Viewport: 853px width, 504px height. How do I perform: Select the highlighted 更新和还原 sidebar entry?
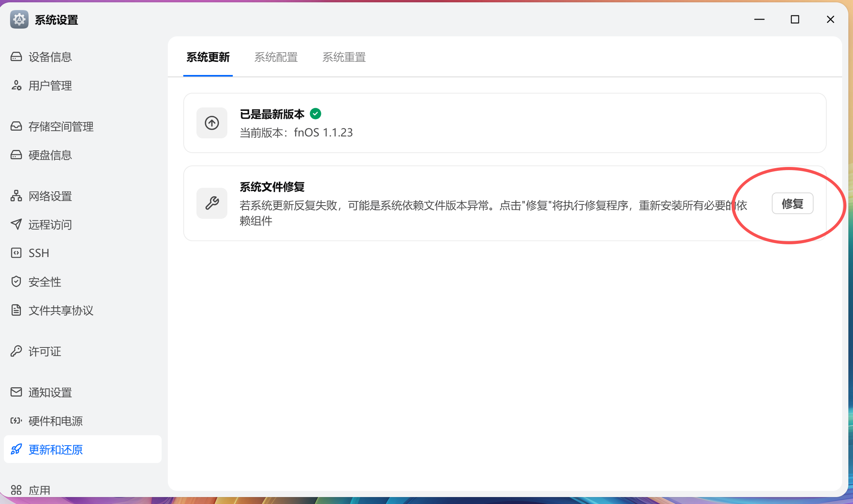click(x=56, y=450)
